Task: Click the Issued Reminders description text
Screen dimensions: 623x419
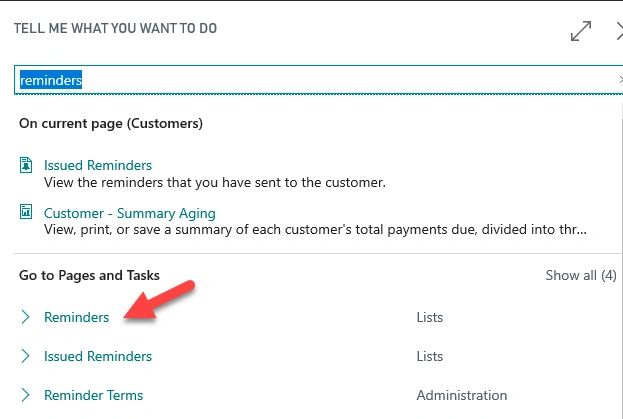Action: 214,183
